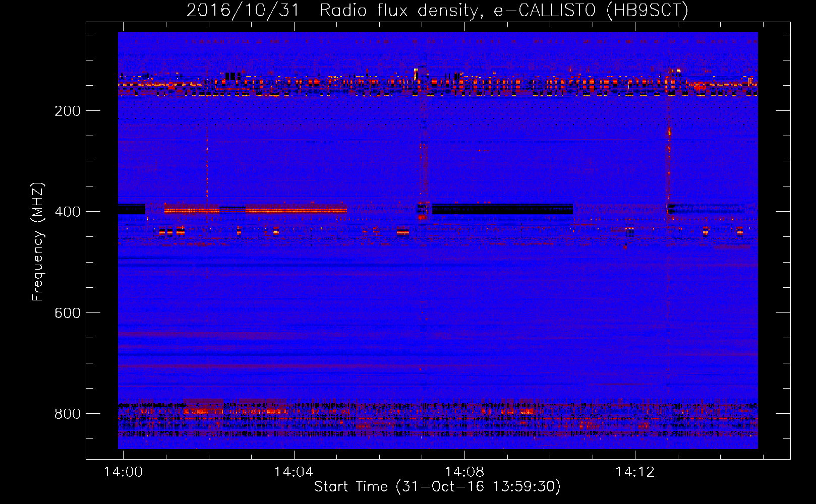Screen dimensions: 816x504
Task: Click the 200 frequency tick label
Action: [68, 111]
